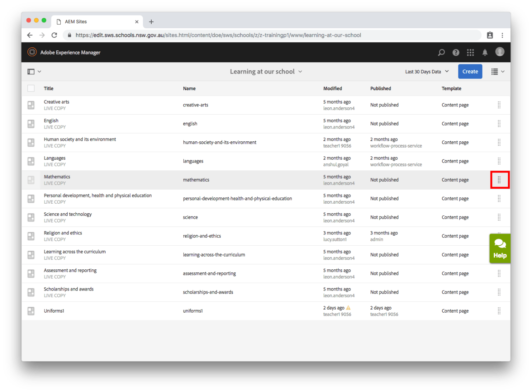
Task: Sort by the Published column header
Action: (x=381, y=89)
